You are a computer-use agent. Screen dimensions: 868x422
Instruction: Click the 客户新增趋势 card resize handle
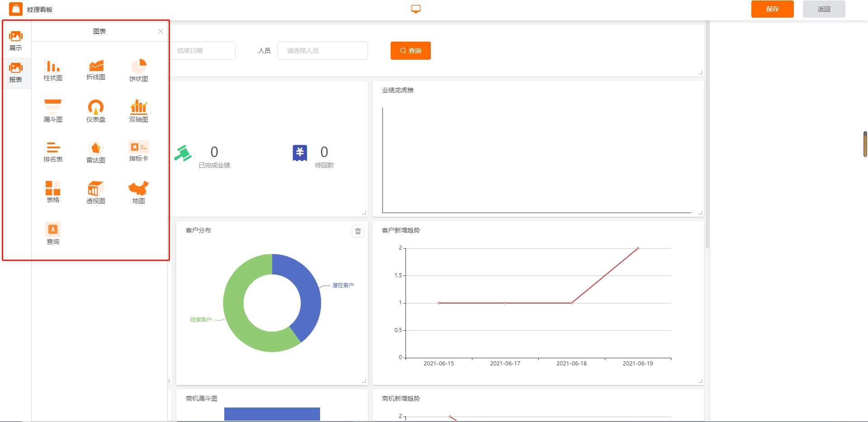coord(700,381)
